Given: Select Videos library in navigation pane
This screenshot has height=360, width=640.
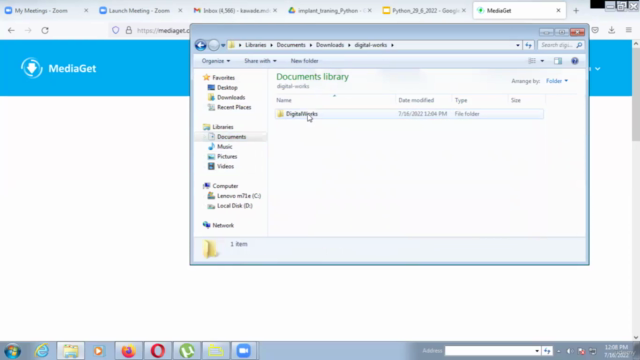Looking at the screenshot, I should tap(225, 166).
